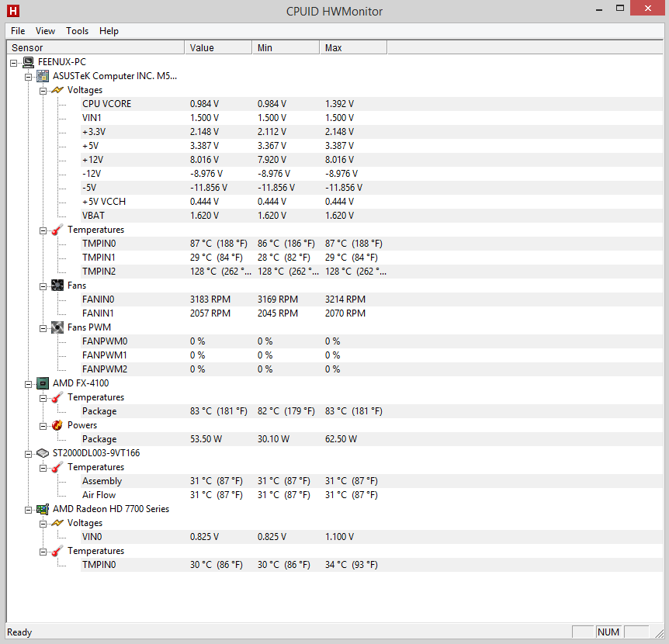This screenshot has width=669, height=644.
Task: Collapse the Powers group
Action: [43, 427]
